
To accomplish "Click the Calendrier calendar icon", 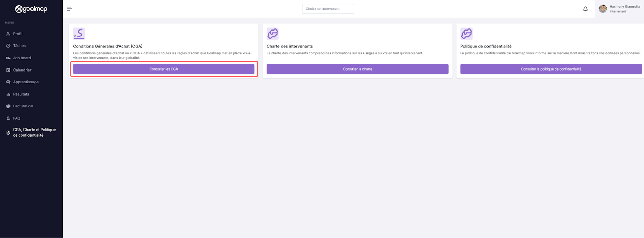I will coord(8,70).
